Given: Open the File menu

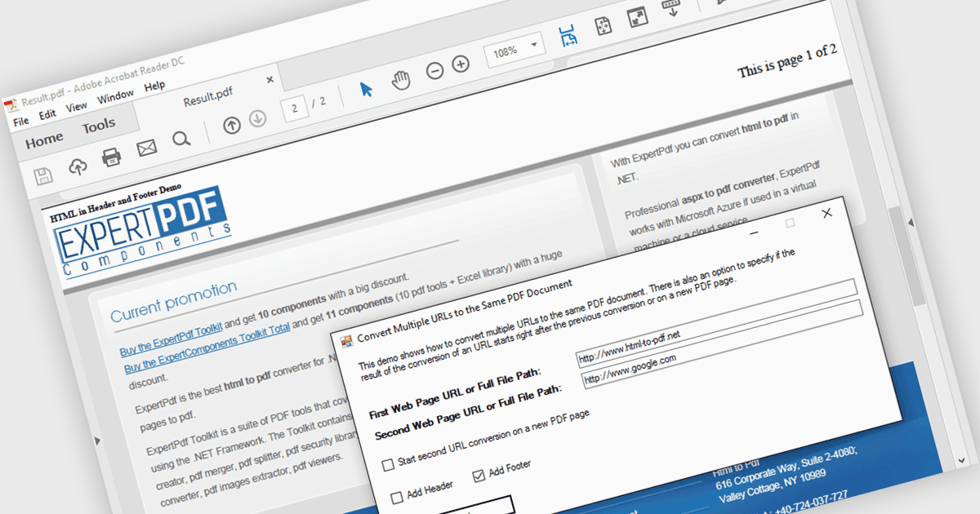Looking at the screenshot, I should pos(21,121).
